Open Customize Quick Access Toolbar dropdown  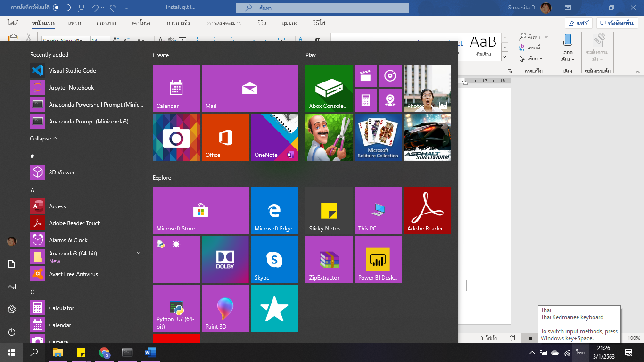126,8
